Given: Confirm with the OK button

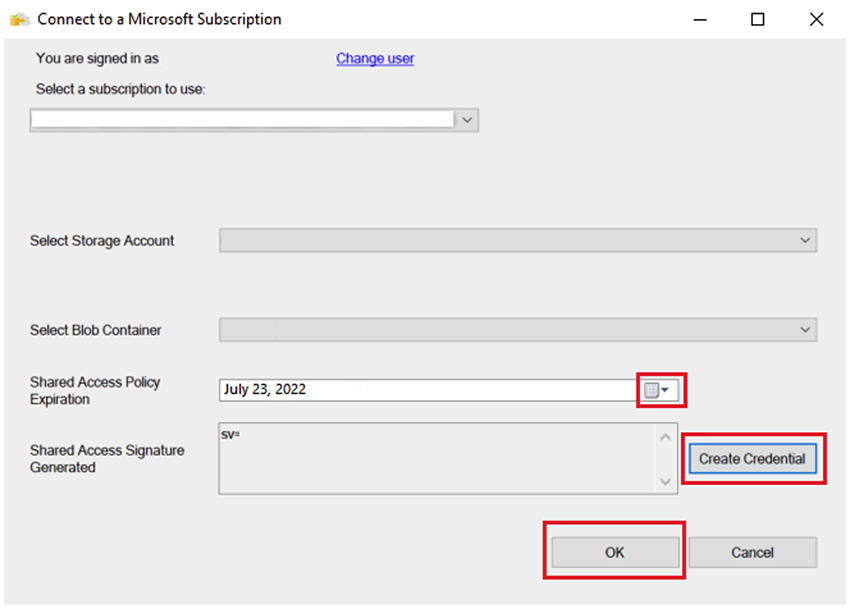Looking at the screenshot, I should click(614, 552).
